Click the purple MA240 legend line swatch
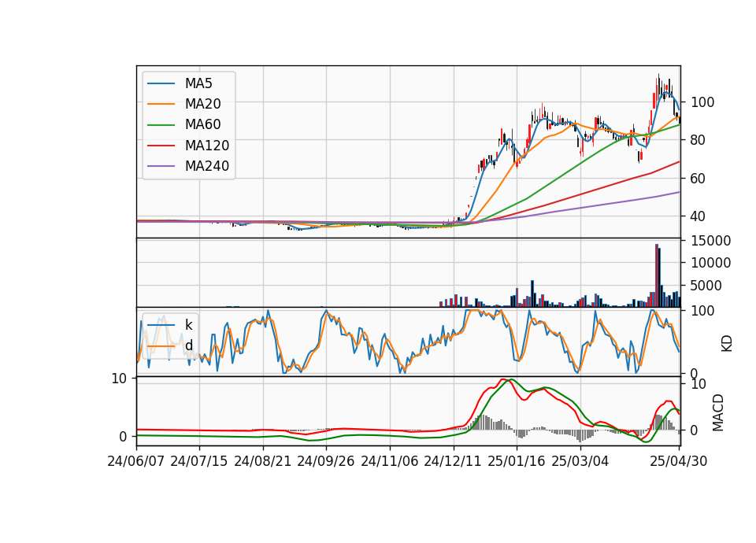The image size is (756, 543). pyautogui.click(x=161, y=166)
